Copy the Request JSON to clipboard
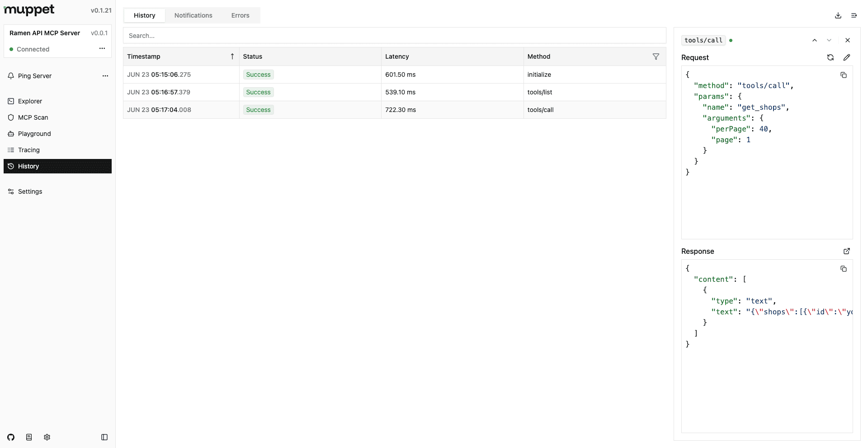Image resolution: width=868 pixels, height=448 pixels. (x=843, y=75)
